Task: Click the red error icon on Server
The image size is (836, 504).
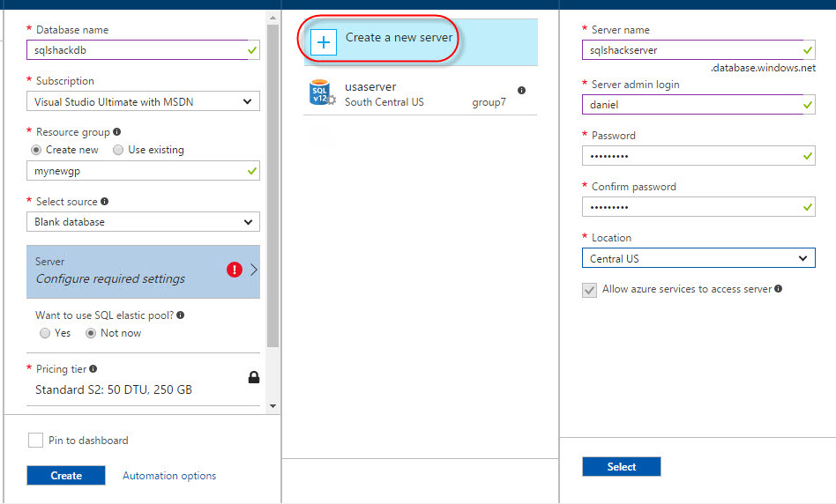Action: (235, 270)
